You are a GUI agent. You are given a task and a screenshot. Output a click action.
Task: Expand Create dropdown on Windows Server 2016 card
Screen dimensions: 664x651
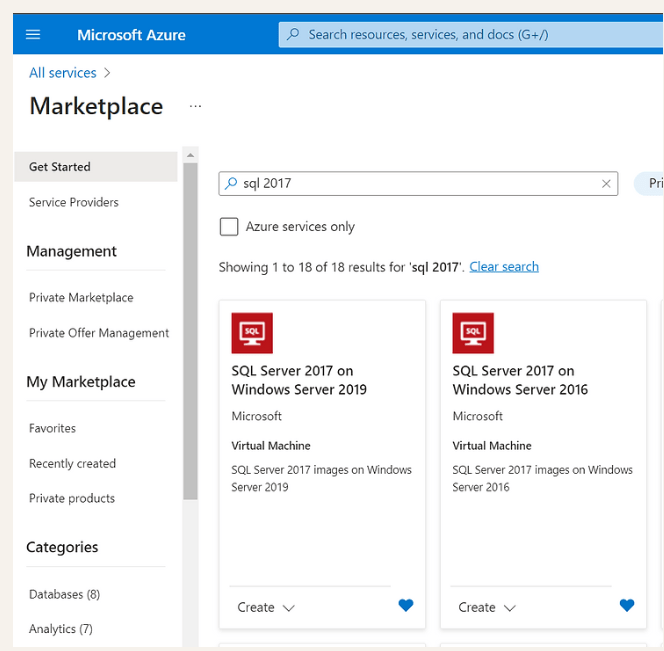487,607
